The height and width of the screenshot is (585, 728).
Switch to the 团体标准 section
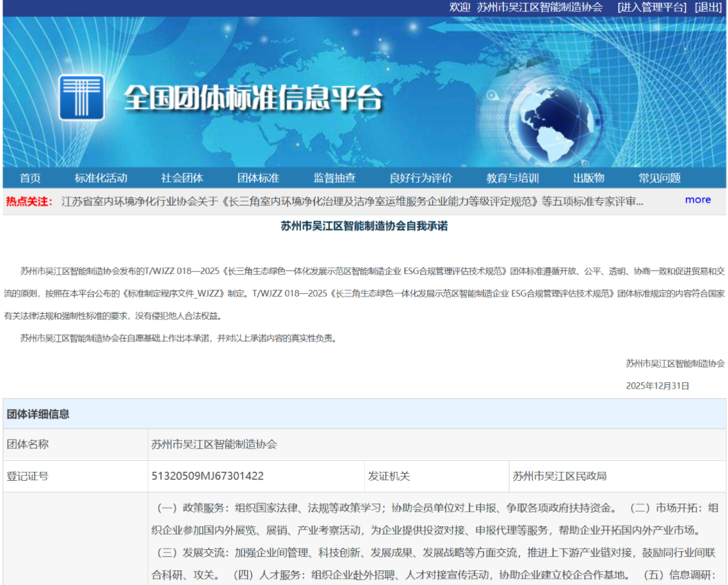259,177
